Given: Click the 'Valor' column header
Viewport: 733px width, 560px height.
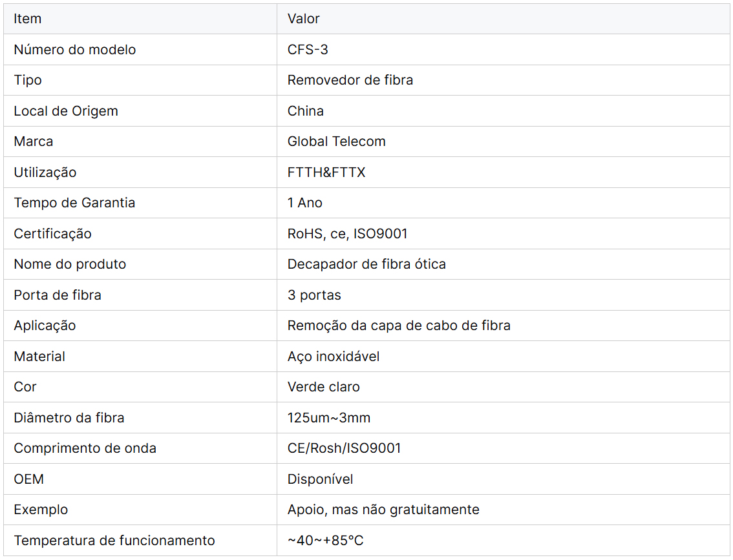Looking at the screenshot, I should (x=304, y=19).
